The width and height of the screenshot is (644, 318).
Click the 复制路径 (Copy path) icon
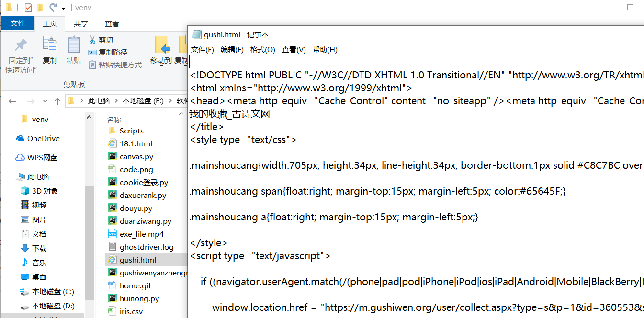92,52
